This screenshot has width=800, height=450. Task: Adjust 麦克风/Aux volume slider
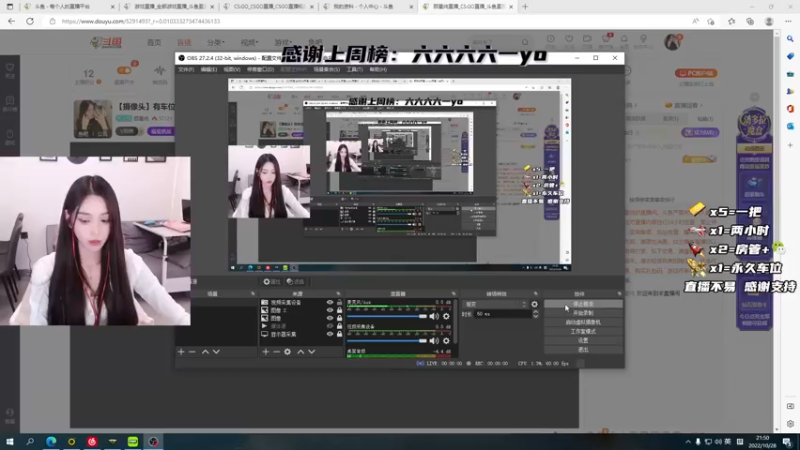[x=387, y=316]
